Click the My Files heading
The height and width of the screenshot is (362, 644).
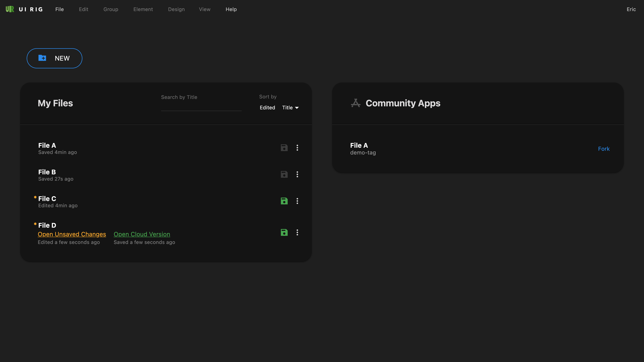55,103
